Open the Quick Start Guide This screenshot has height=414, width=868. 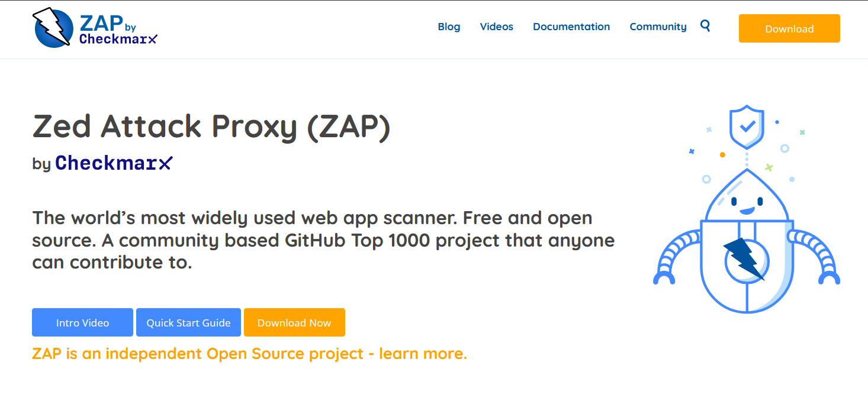[x=188, y=322]
